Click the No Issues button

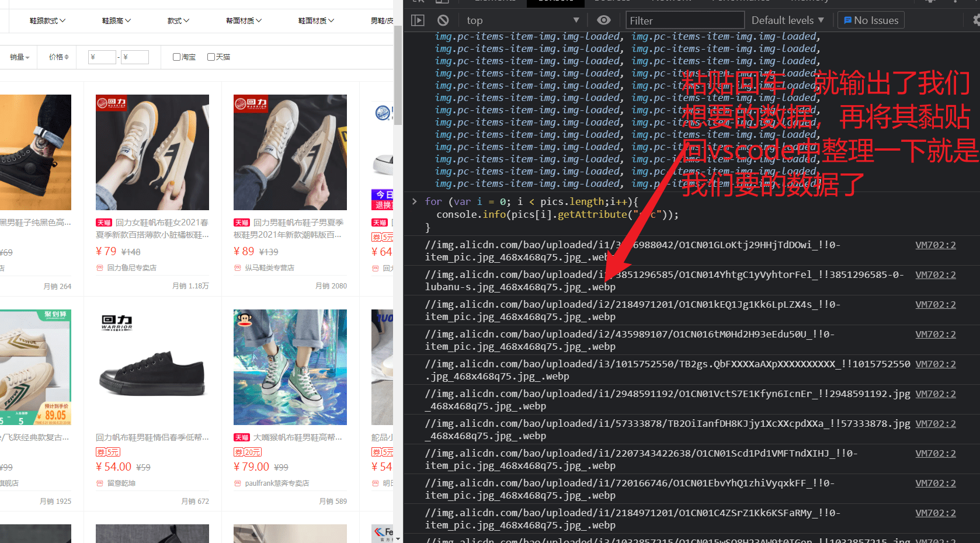871,20
